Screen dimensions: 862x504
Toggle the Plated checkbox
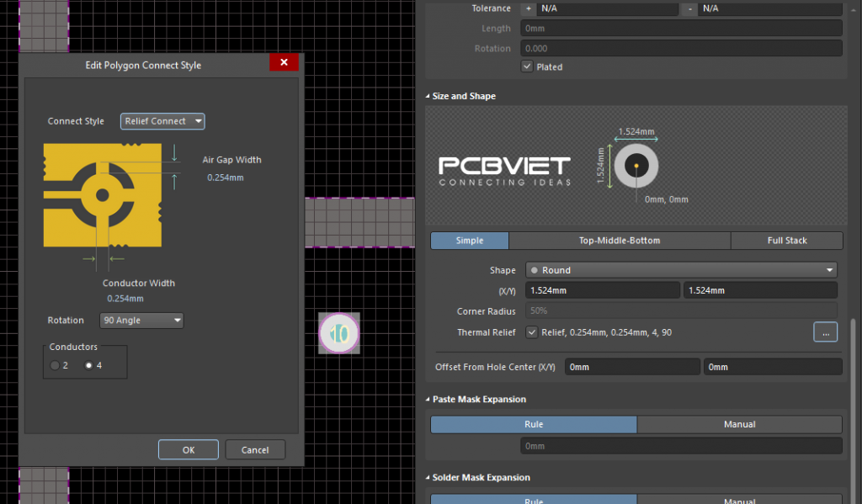[527, 67]
